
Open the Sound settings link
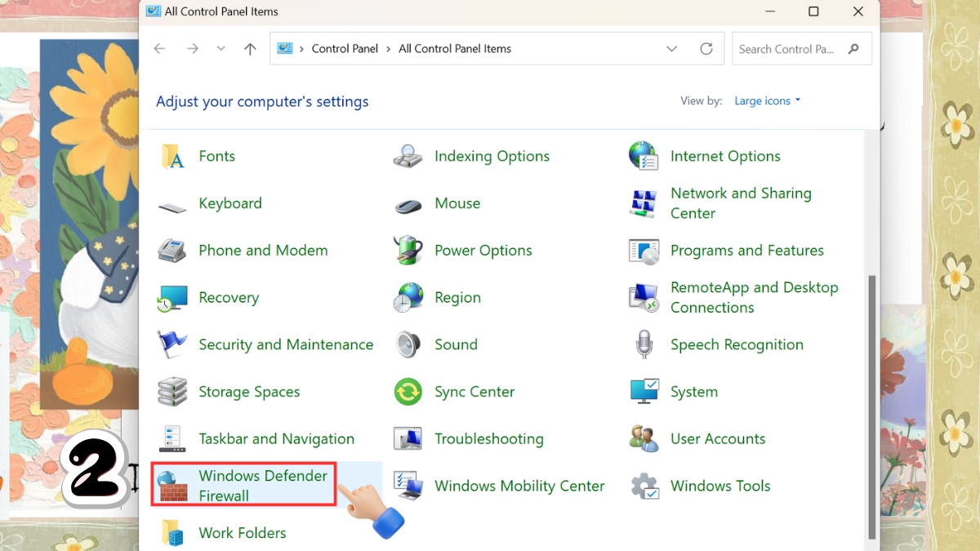coord(456,345)
